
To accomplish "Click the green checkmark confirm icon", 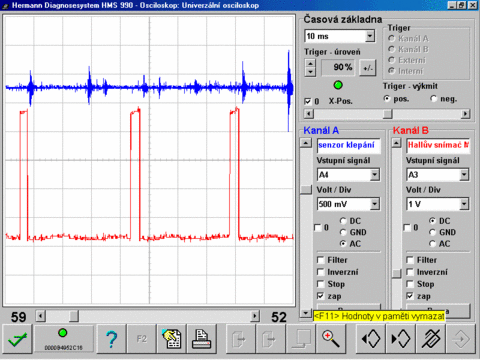I will [17, 339].
